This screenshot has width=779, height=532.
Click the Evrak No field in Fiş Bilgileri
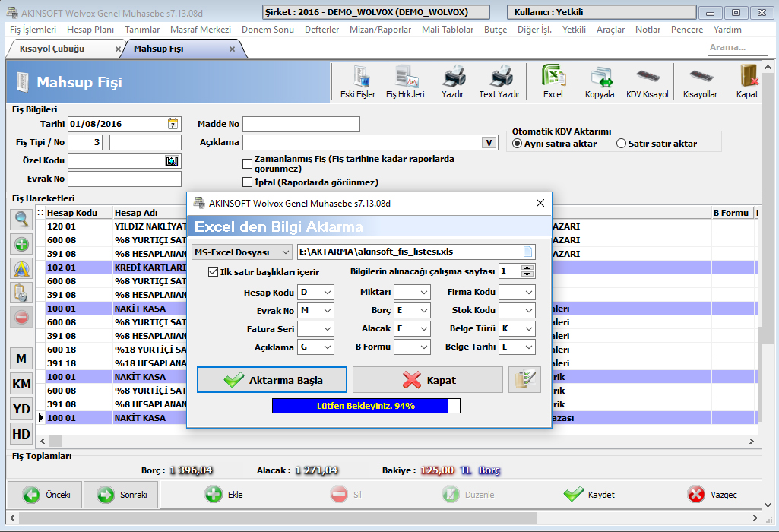(124, 179)
